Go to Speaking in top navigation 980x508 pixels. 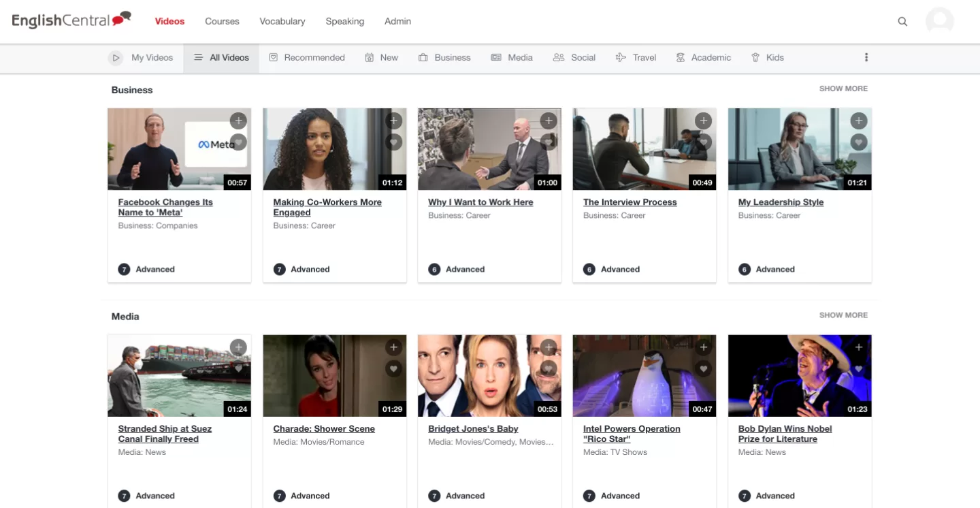[345, 21]
